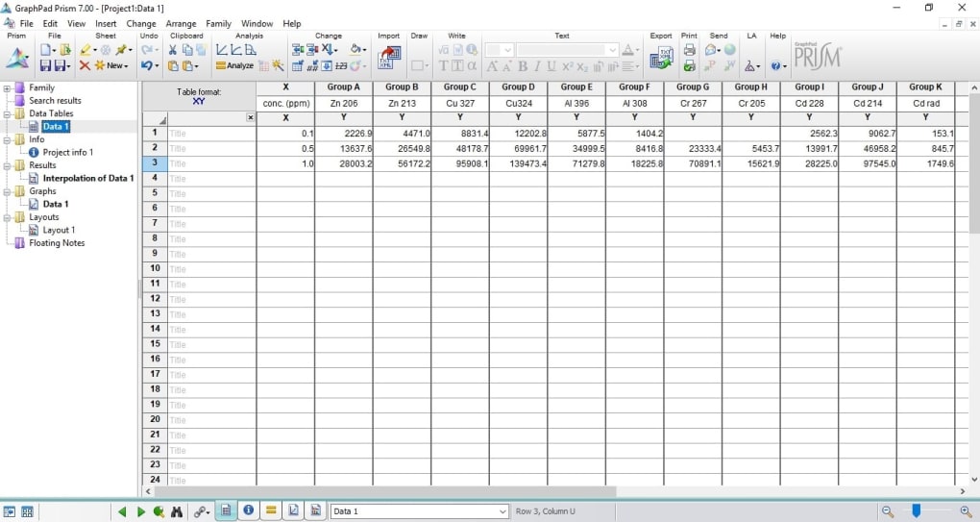This screenshot has width=980, height=522.
Task: Collapse the Data Tables folder
Action: click(x=7, y=113)
